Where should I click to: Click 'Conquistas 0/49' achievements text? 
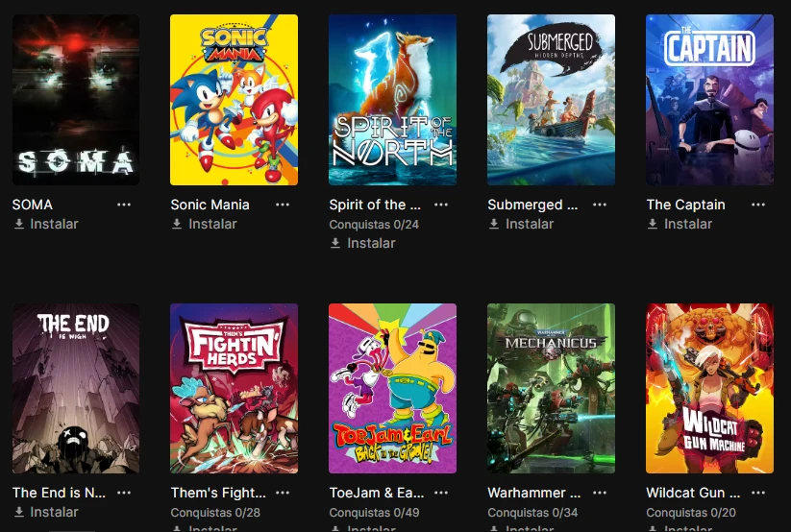tap(374, 513)
